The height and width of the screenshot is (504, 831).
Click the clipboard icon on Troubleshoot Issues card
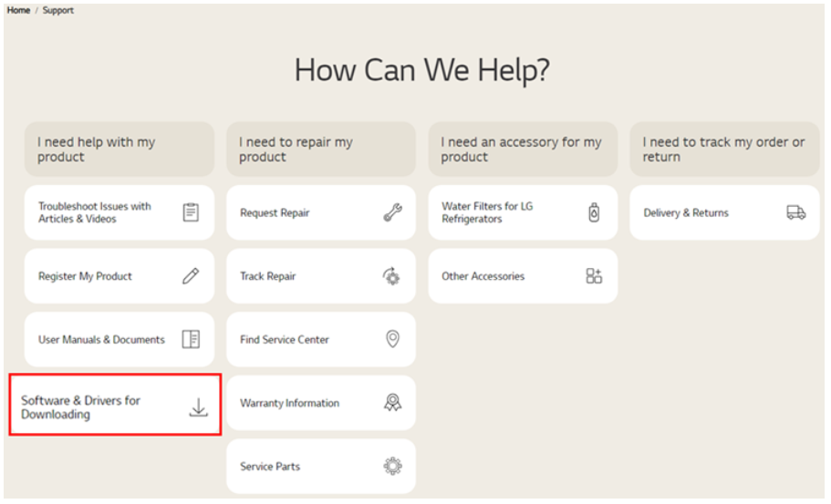pyautogui.click(x=191, y=212)
